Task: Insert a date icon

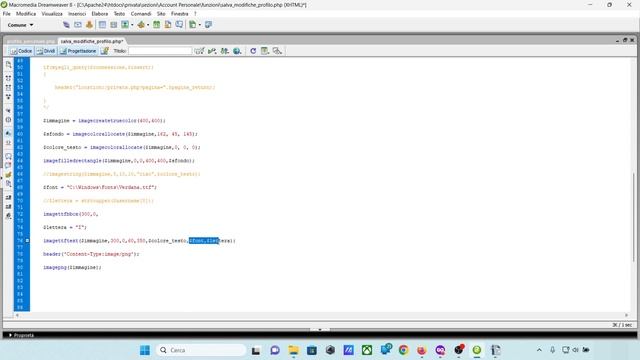Action: tap(156, 25)
